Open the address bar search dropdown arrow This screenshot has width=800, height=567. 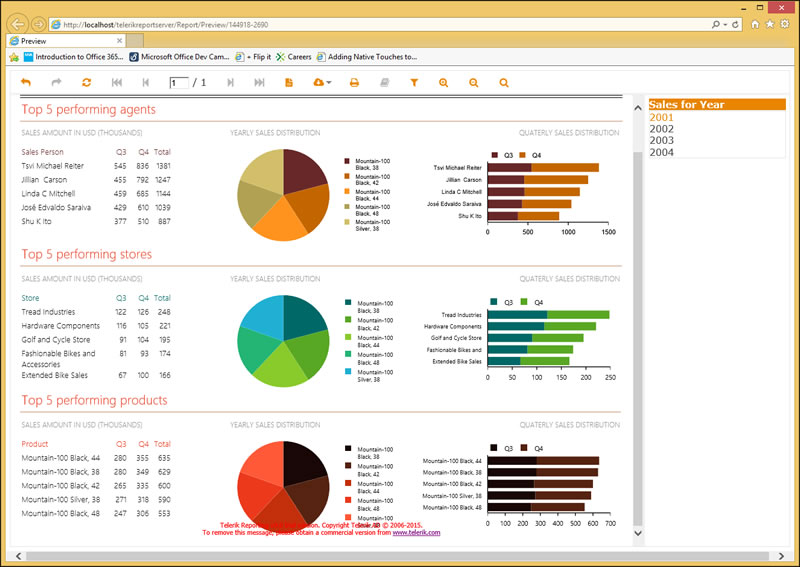tap(725, 24)
